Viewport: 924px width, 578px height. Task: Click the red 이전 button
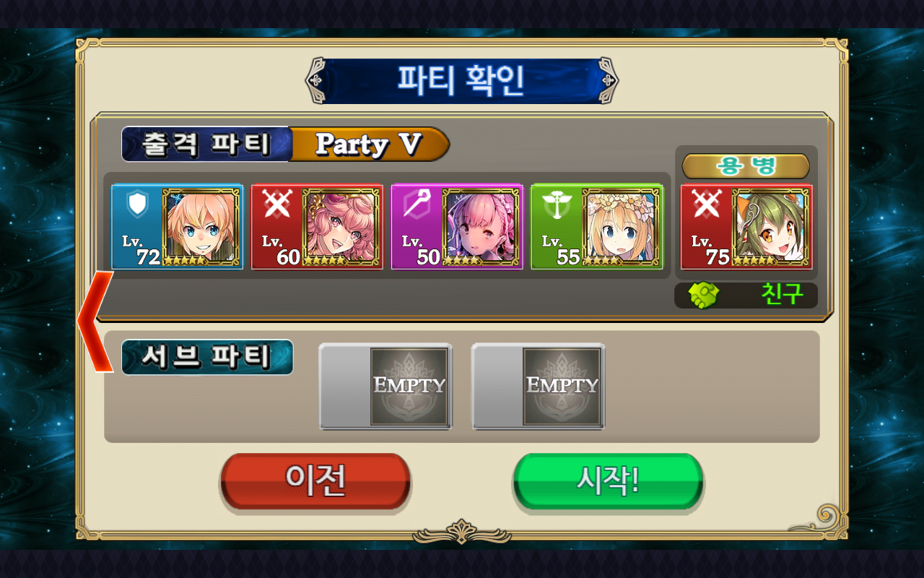click(315, 481)
